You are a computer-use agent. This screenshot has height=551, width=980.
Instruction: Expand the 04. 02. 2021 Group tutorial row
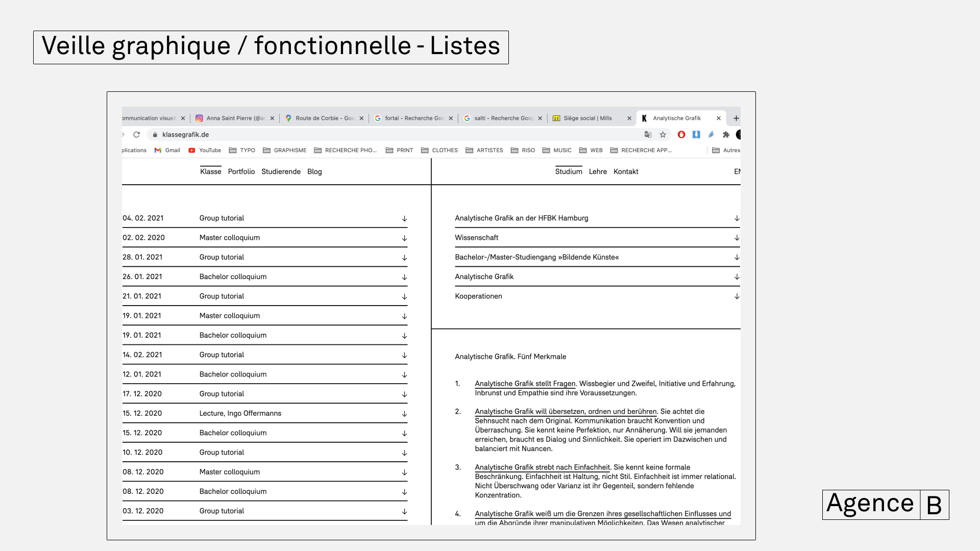tap(404, 219)
